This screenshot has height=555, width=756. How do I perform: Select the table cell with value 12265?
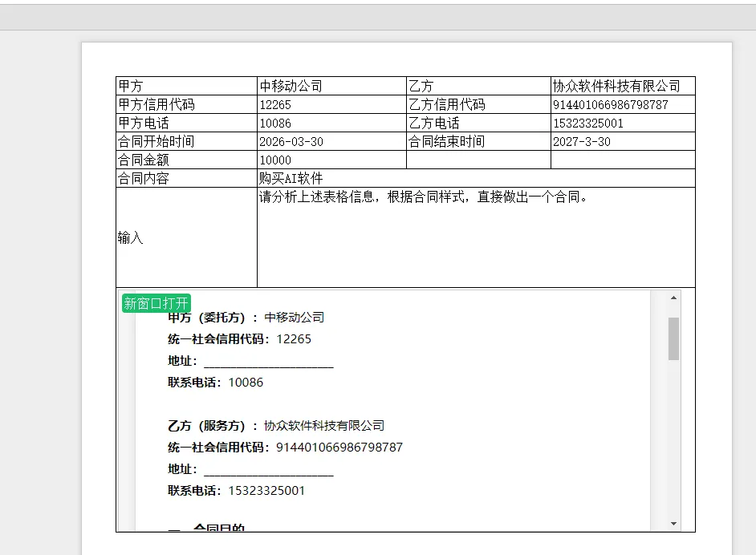click(x=331, y=104)
